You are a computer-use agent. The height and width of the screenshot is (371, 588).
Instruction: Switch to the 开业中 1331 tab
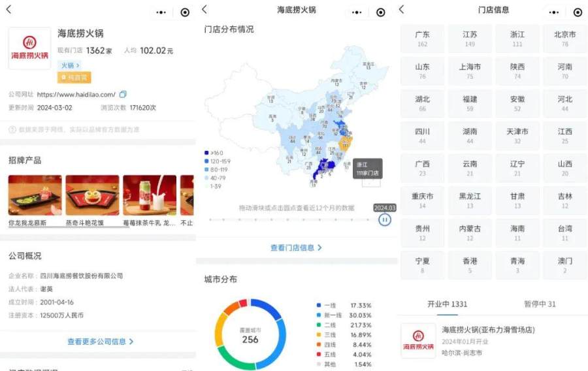(x=447, y=304)
